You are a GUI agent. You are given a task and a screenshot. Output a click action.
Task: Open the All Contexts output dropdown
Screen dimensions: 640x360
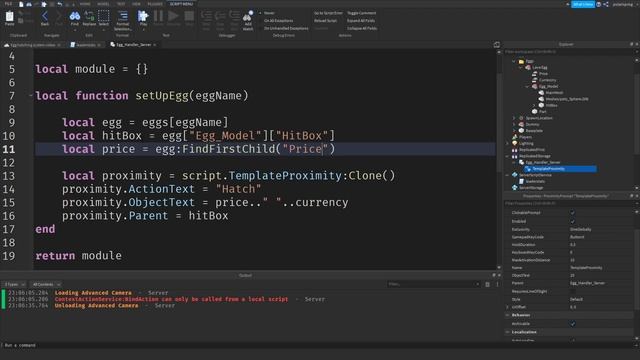[x=46, y=284]
